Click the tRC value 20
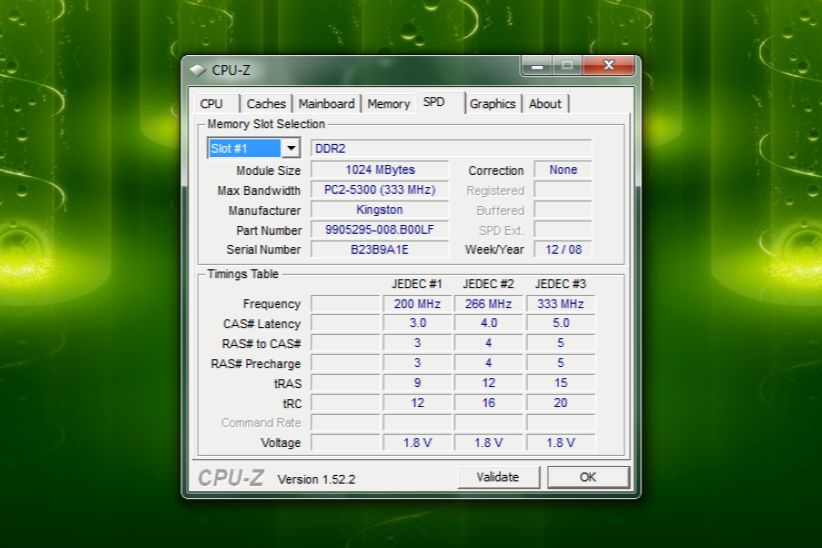The width and height of the screenshot is (822, 548). 560,403
